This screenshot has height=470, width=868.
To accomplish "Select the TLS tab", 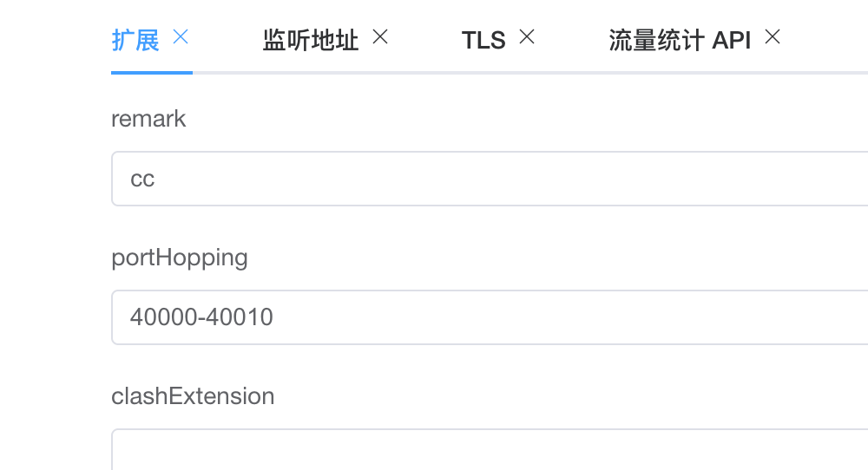I will pyautogui.click(x=483, y=40).
